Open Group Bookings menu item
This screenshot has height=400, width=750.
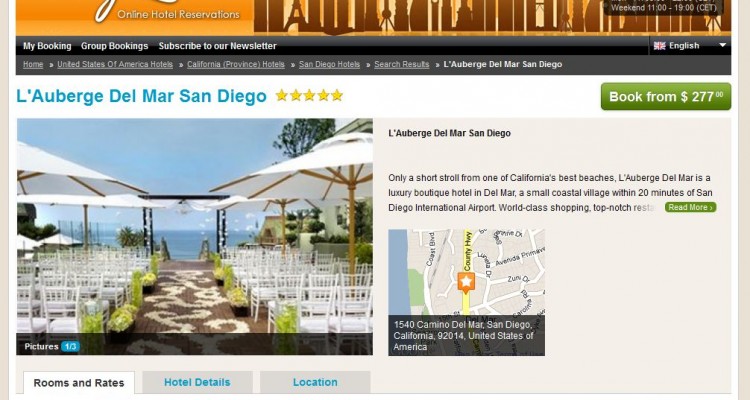(x=114, y=46)
